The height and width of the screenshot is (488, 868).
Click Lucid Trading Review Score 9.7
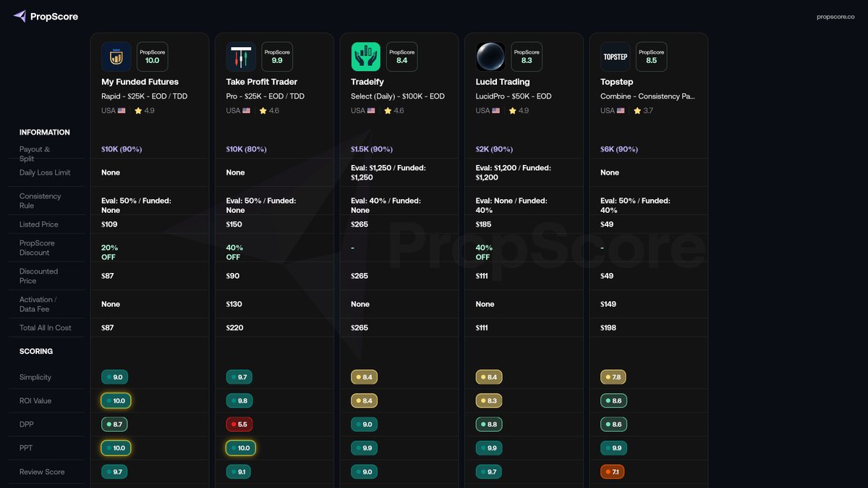point(489,472)
